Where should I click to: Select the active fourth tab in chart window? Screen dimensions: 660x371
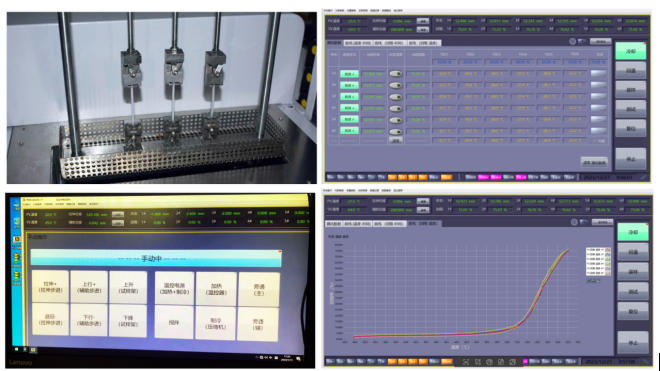coord(424,223)
